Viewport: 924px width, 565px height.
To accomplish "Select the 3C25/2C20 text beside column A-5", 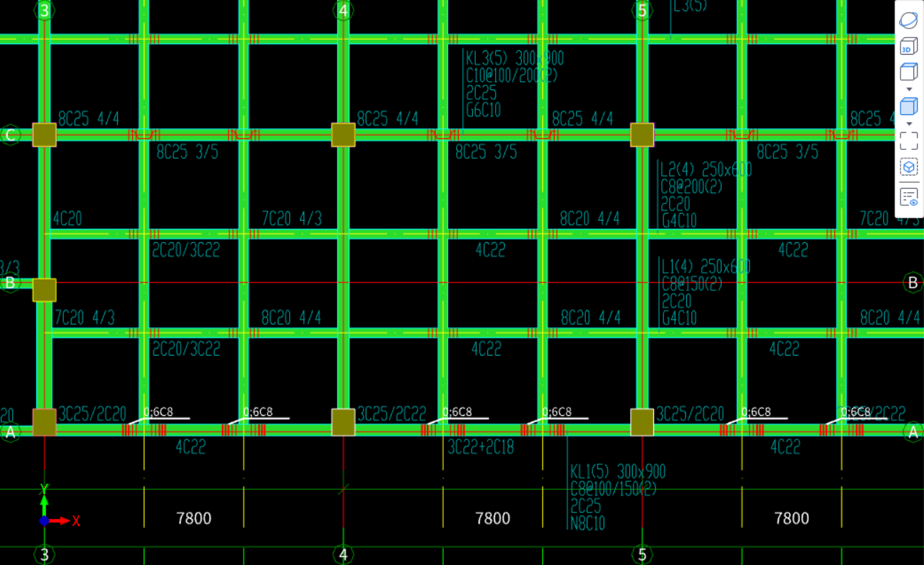I will tap(690, 413).
